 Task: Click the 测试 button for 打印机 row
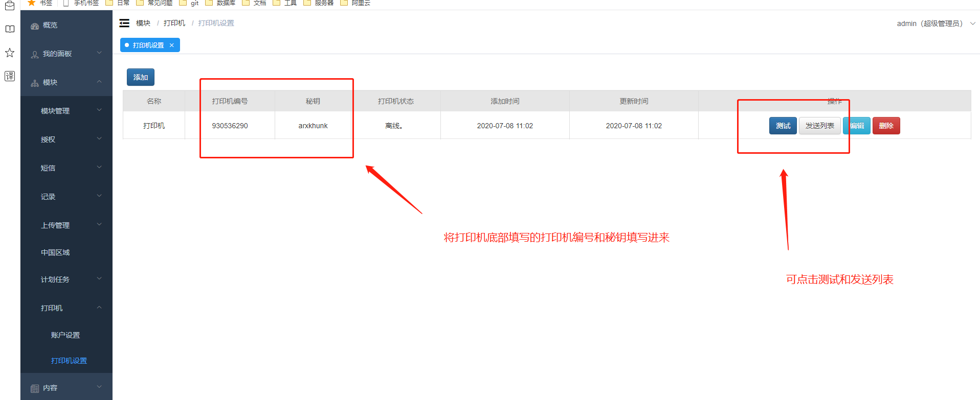coord(783,126)
